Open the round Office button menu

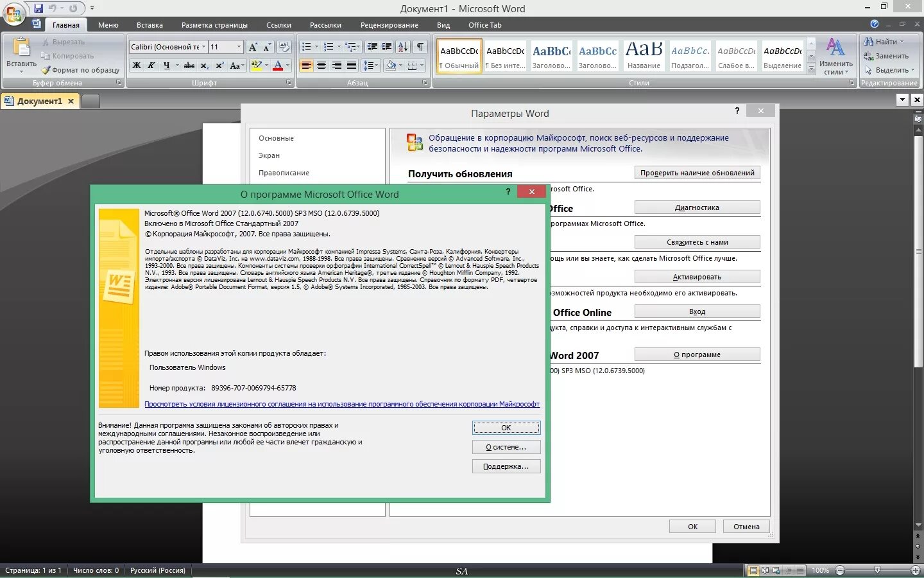[14, 15]
